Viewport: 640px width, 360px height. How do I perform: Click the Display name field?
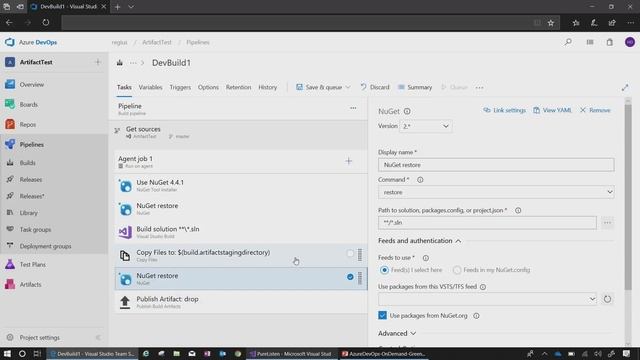(496, 165)
